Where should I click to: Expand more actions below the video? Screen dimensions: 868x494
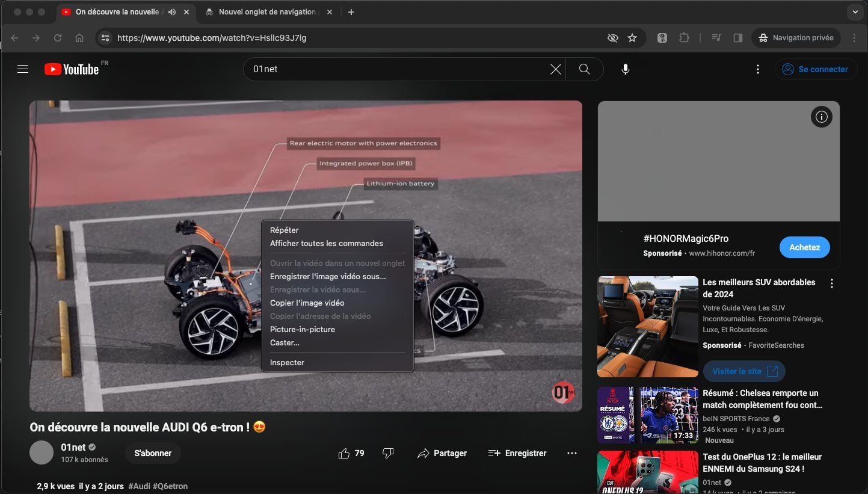(x=572, y=453)
